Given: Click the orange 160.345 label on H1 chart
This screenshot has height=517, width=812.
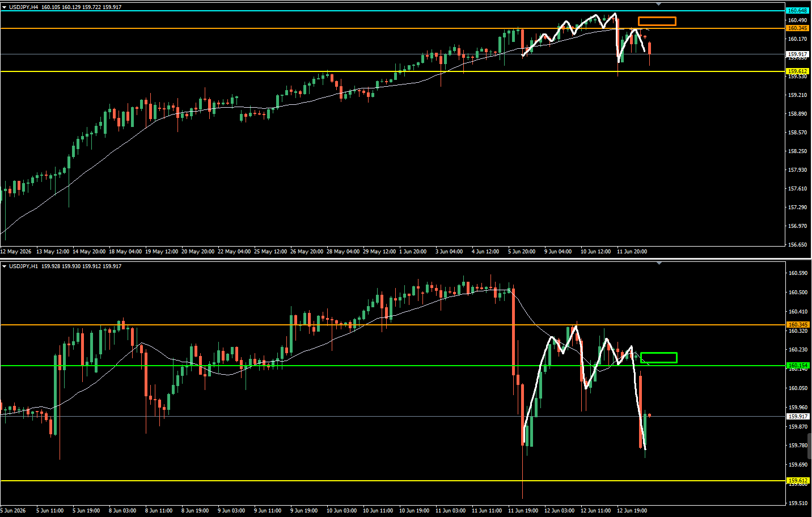Looking at the screenshot, I should (x=798, y=325).
